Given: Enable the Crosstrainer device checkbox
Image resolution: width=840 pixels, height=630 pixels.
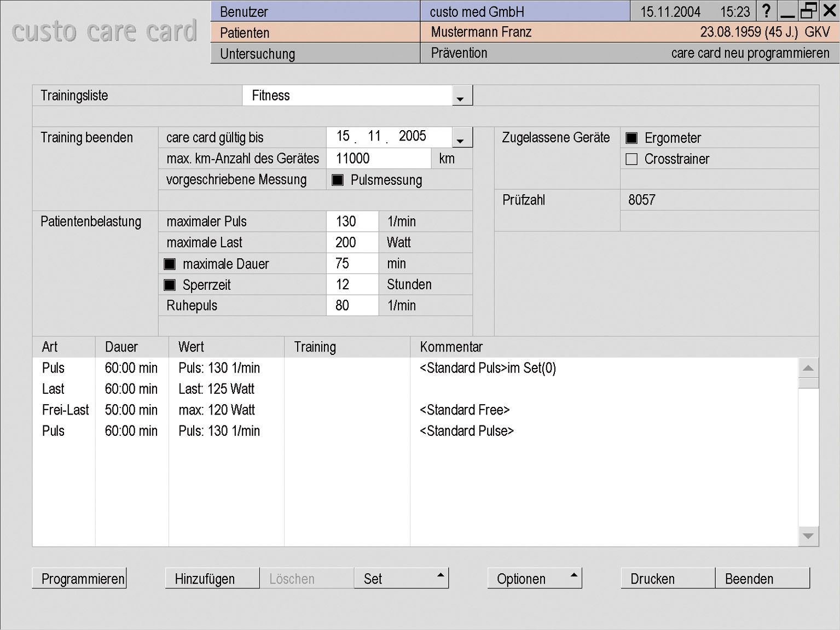Looking at the screenshot, I should (632, 159).
